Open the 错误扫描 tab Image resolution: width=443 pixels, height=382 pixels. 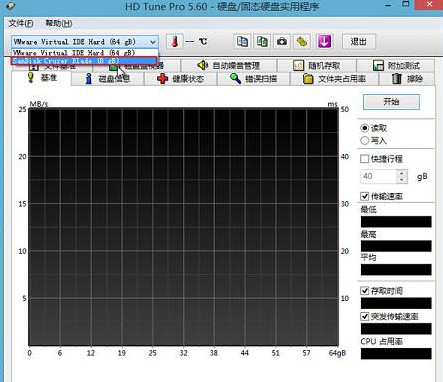coord(254,79)
